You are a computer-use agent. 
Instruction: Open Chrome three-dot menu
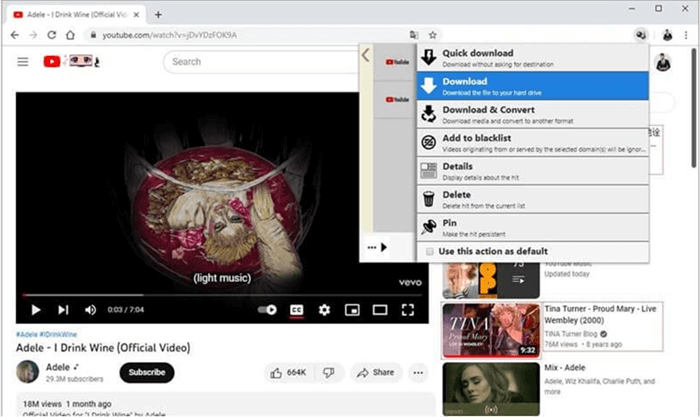[686, 35]
